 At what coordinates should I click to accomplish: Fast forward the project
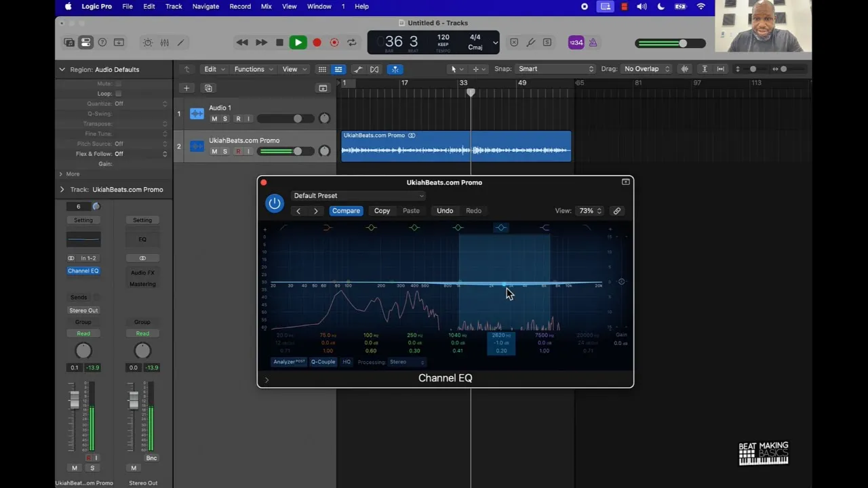click(x=261, y=43)
